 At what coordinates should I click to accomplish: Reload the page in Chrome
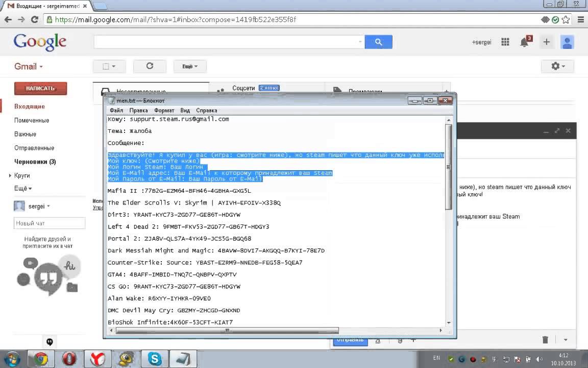35,19
